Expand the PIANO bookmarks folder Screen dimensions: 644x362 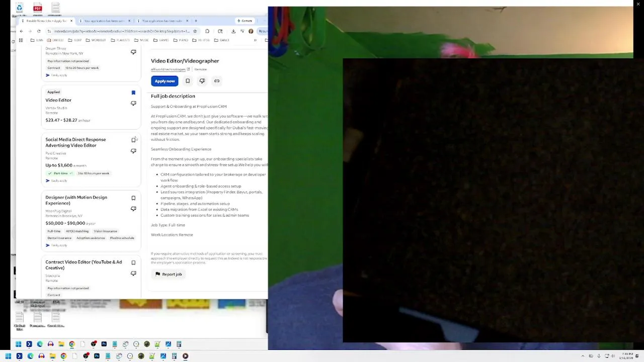tap(181, 40)
